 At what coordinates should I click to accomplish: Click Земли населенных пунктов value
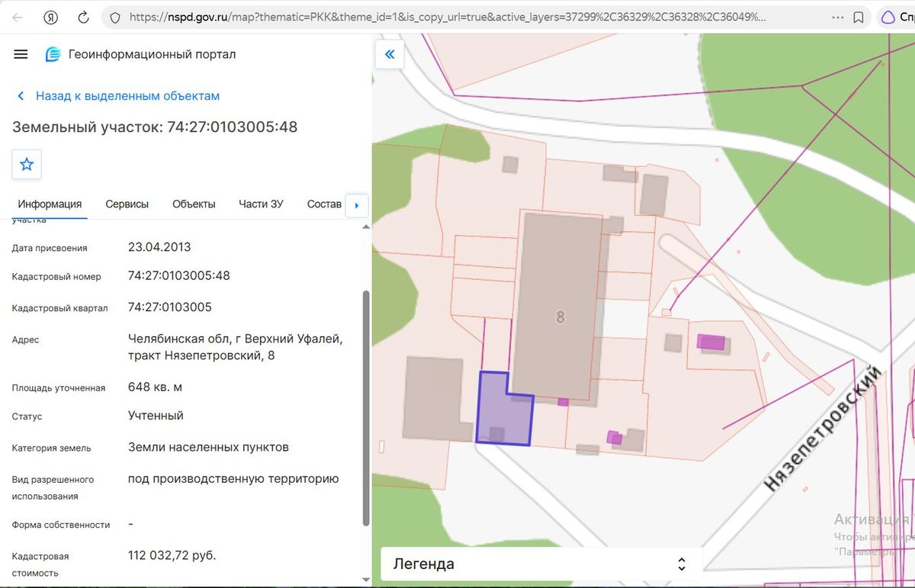coord(208,447)
